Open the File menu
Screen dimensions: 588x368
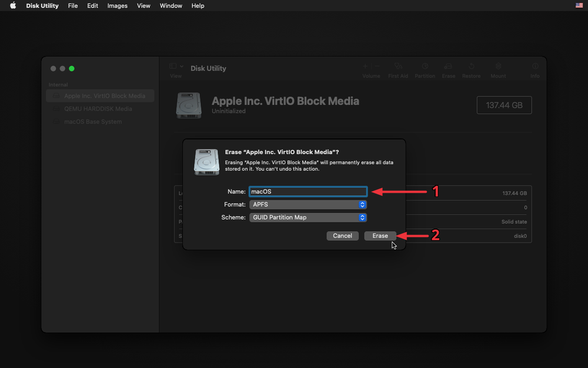point(73,5)
